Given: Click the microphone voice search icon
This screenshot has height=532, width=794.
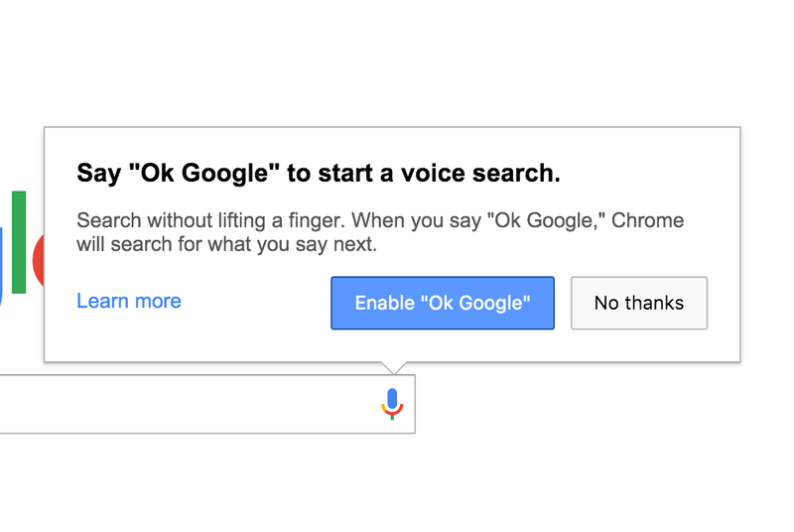Looking at the screenshot, I should coord(393,403).
